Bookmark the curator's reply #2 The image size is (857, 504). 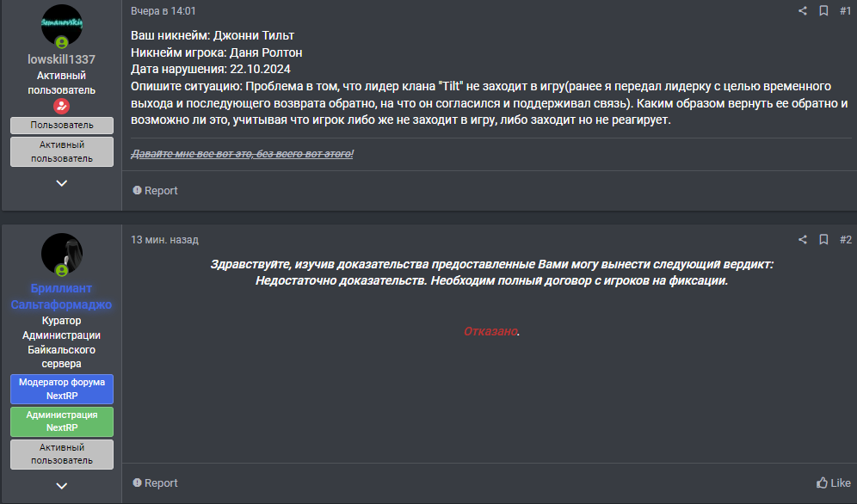[823, 240]
